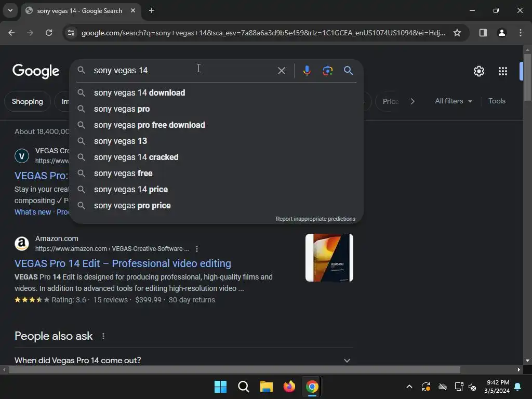Open search Tools button
Image resolution: width=532 pixels, height=399 pixels.
[x=497, y=101]
